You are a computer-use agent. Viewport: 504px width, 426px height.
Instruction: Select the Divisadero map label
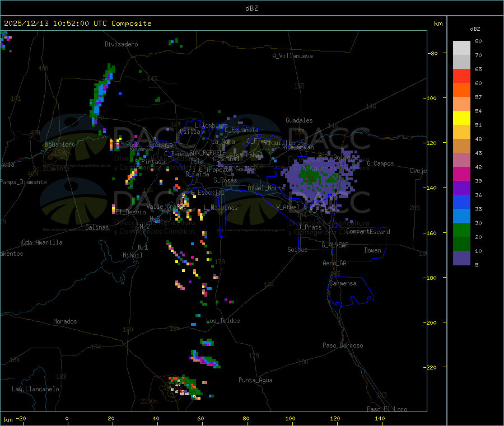point(121,44)
